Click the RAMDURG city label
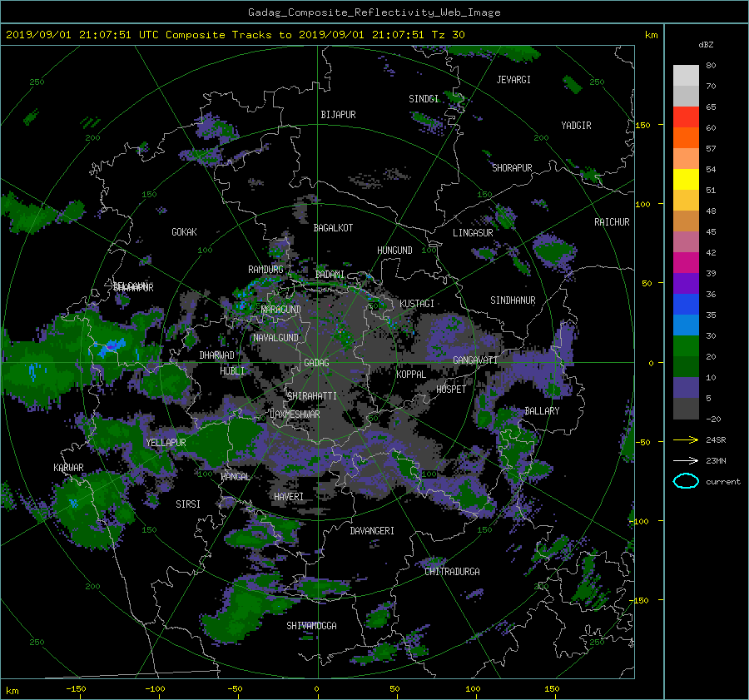Screen dimensions: 749x700 265,270
